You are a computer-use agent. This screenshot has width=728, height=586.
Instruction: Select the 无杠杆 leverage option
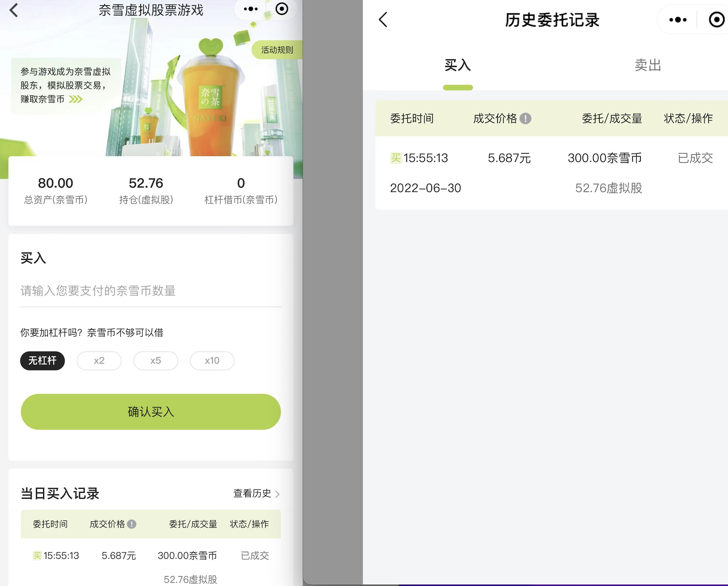(42, 361)
